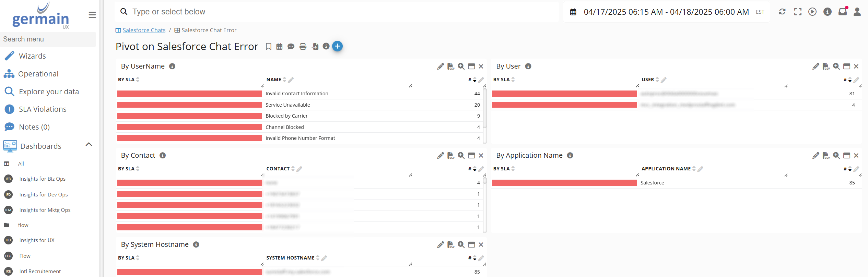The height and width of the screenshot is (277, 868).
Task: Enter fullscreen mode using the top bar icon
Action: (798, 12)
